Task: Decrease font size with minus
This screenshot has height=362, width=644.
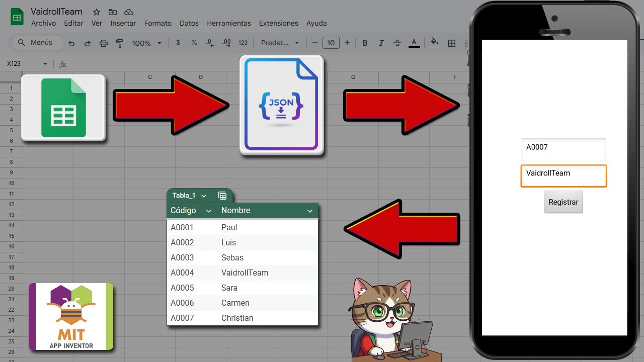Action: 315,43
